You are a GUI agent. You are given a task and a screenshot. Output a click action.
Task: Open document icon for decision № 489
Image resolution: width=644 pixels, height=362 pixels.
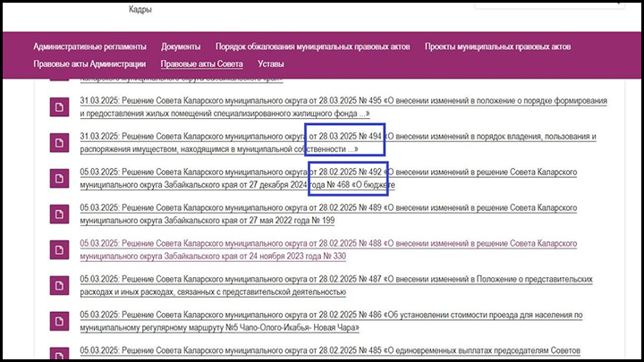click(x=59, y=215)
